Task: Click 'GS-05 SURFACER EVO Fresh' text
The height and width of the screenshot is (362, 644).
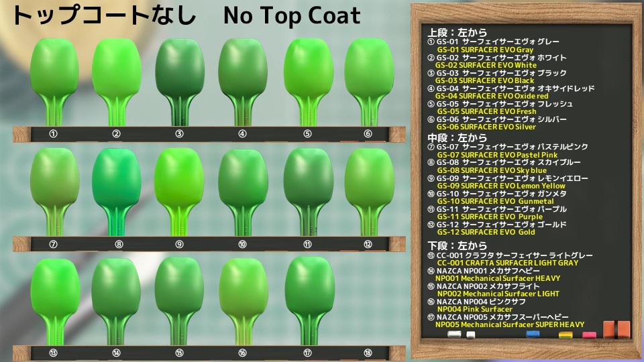Action: point(487,111)
